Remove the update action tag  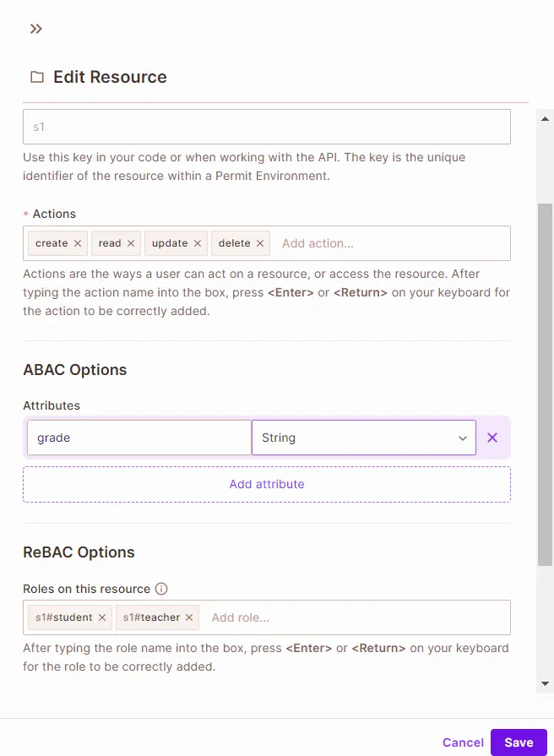click(x=198, y=243)
